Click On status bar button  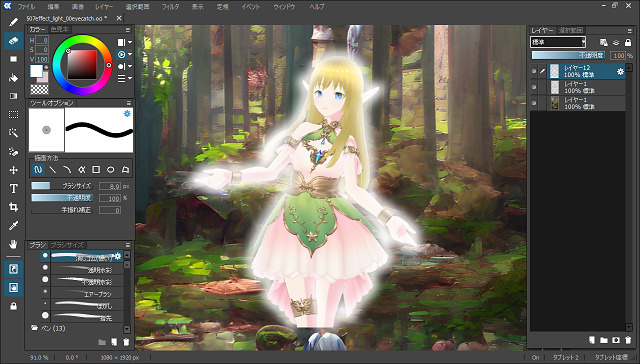[x=535, y=357]
